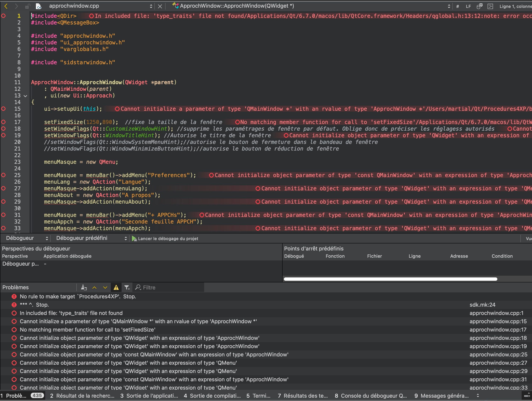The width and height of the screenshot is (532, 401).
Task: Click the breakpoints horizontal scrollbar
Action: 390,279
